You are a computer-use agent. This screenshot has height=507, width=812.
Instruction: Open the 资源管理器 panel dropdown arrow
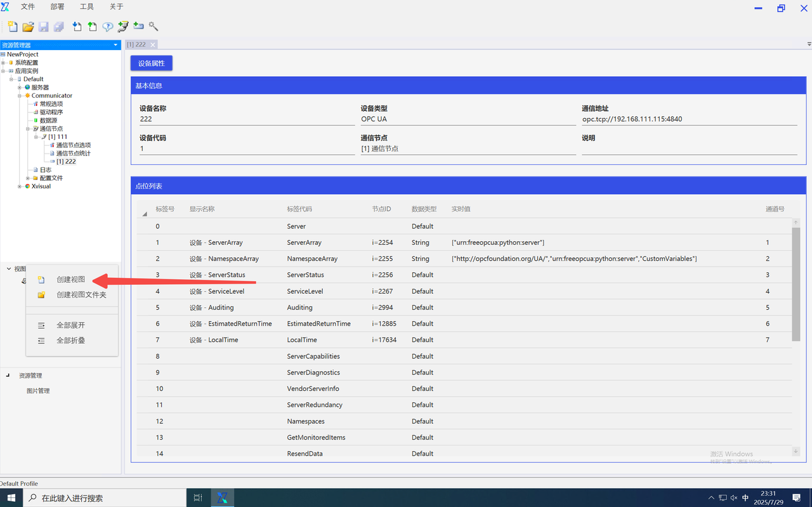coord(115,45)
